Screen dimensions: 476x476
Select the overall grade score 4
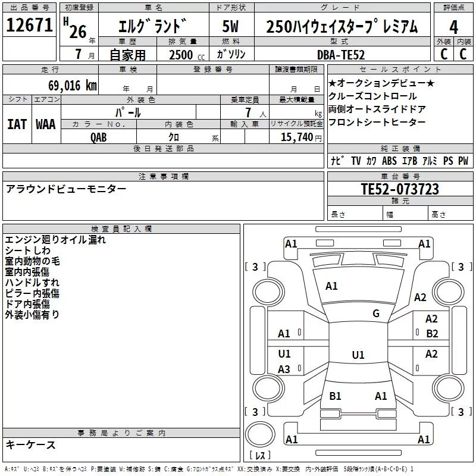[x=453, y=26]
